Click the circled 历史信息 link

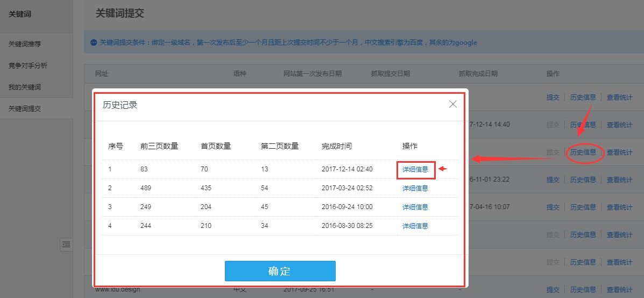[x=583, y=153]
